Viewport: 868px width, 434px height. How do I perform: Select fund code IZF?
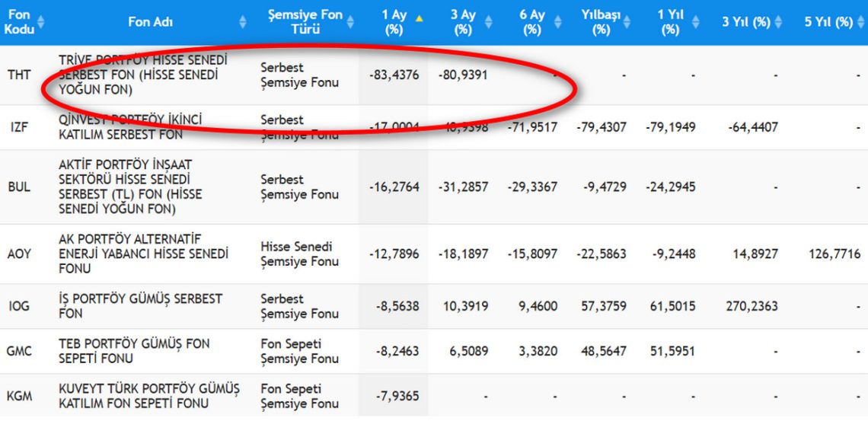18,127
